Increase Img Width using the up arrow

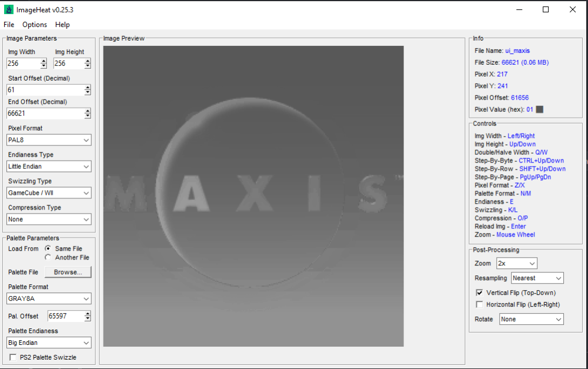coord(44,61)
